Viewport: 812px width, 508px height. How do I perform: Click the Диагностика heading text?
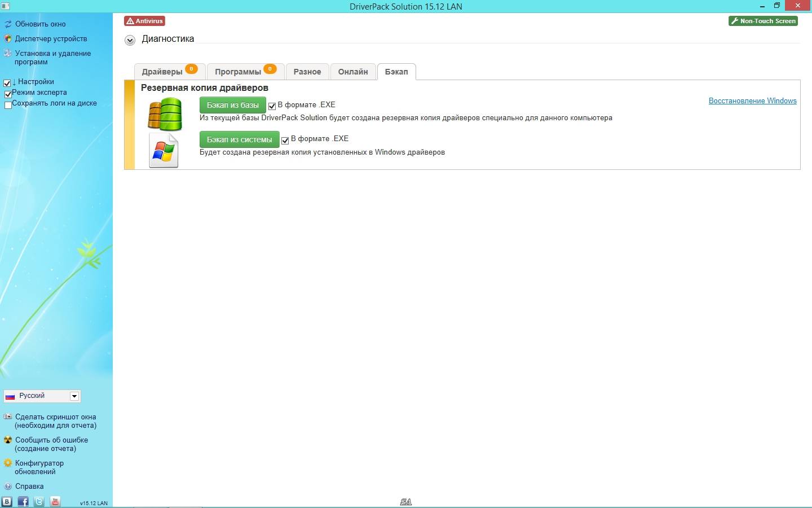point(168,39)
